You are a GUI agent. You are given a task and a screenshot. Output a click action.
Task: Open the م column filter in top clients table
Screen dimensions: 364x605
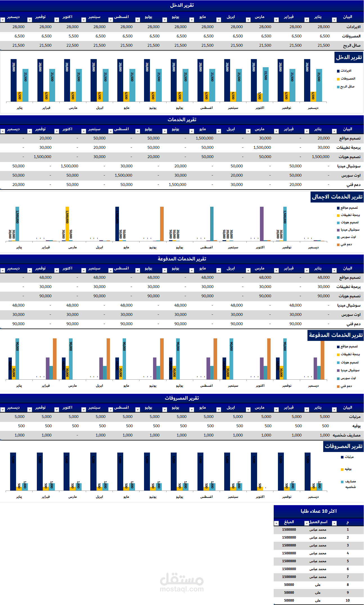334,523
